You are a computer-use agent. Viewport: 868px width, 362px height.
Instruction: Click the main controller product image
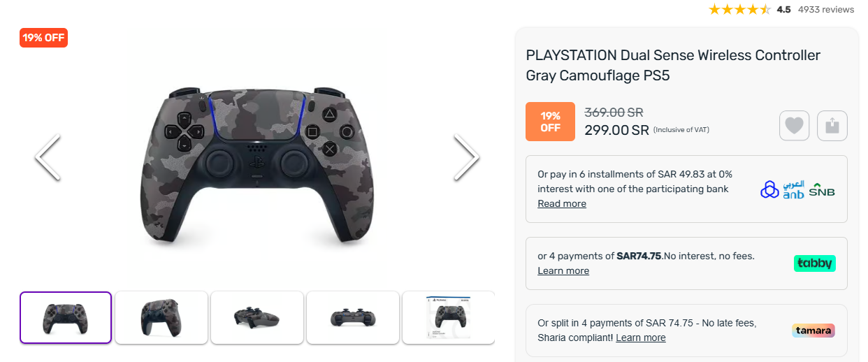pos(256,164)
